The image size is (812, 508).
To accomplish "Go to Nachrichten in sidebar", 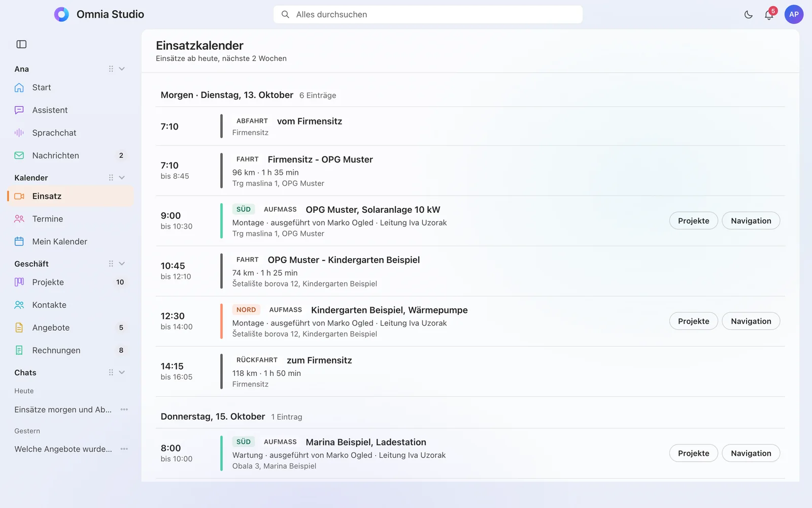I will point(71,155).
